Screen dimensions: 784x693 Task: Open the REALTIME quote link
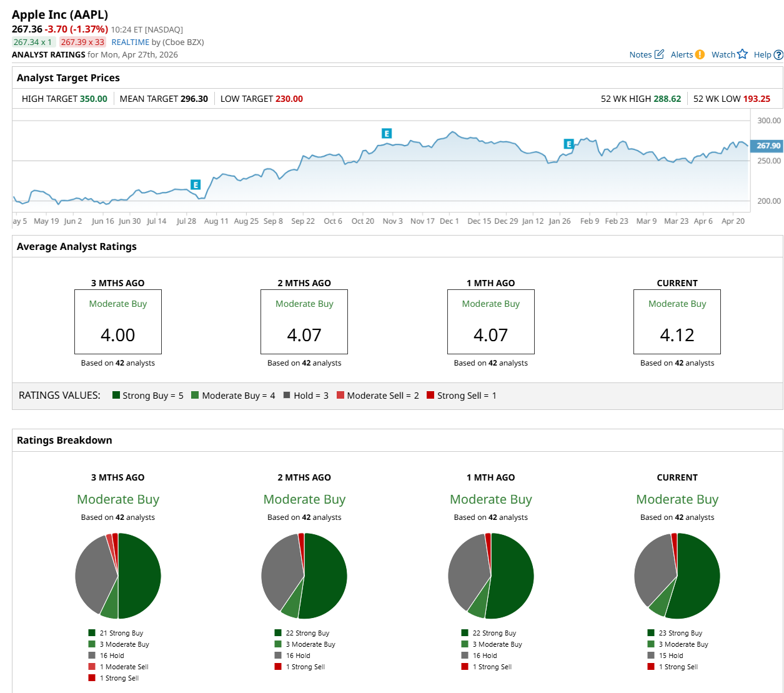click(x=130, y=42)
